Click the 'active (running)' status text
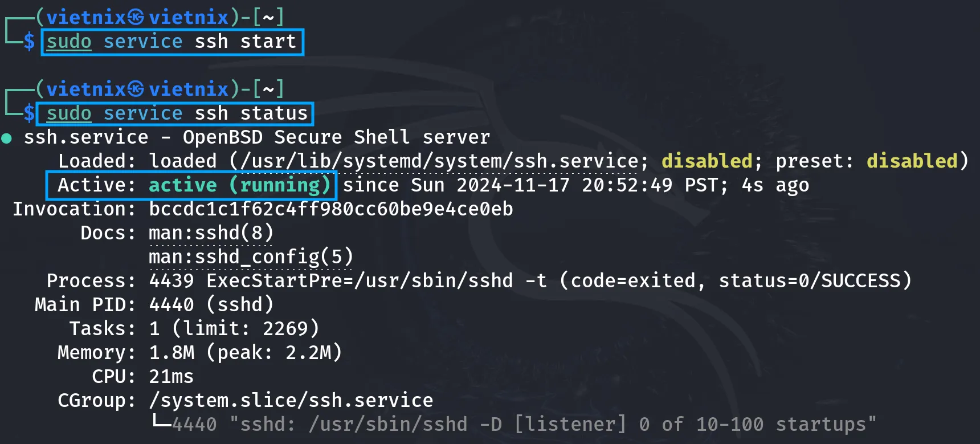 pyautogui.click(x=240, y=185)
